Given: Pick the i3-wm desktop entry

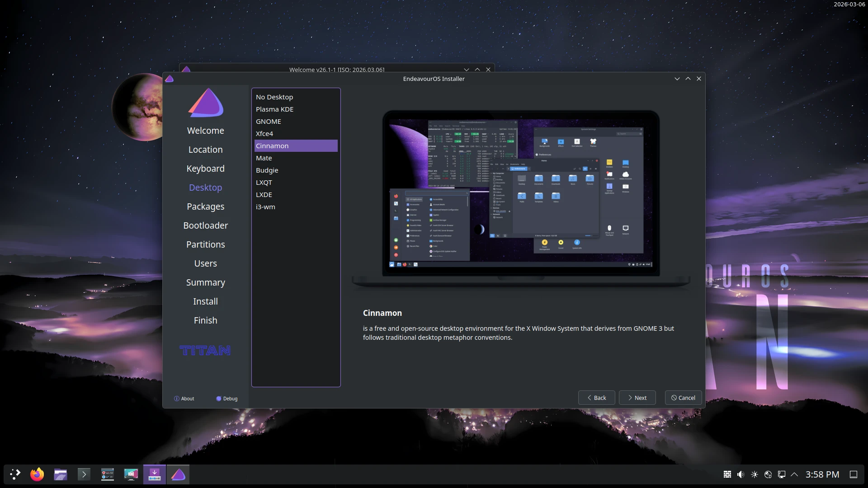Looking at the screenshot, I should click(x=265, y=207).
